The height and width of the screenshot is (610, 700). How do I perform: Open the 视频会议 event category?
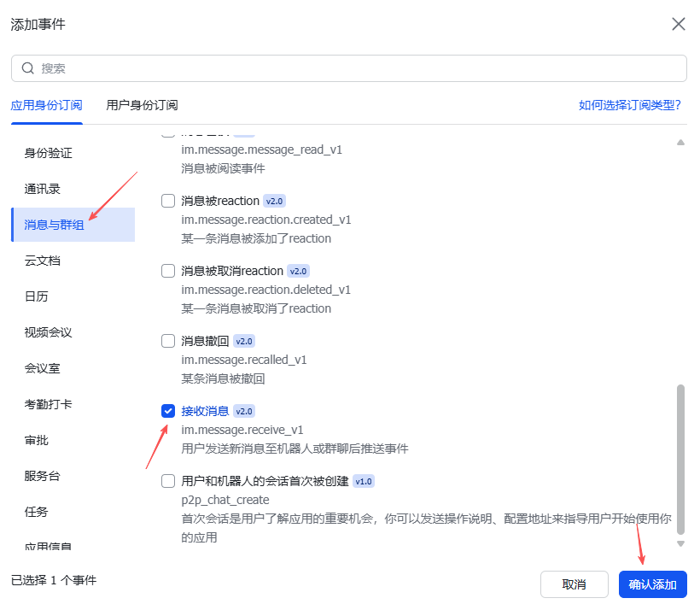pyautogui.click(x=49, y=332)
